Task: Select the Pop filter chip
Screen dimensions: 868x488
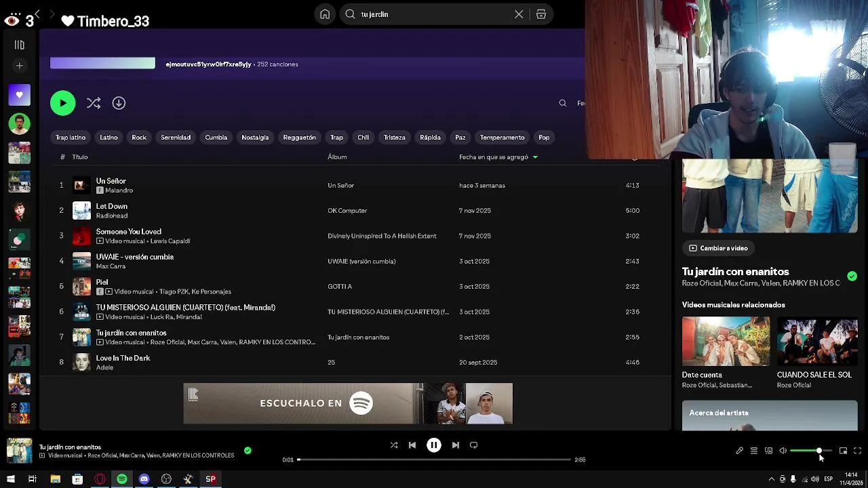Action: click(544, 138)
